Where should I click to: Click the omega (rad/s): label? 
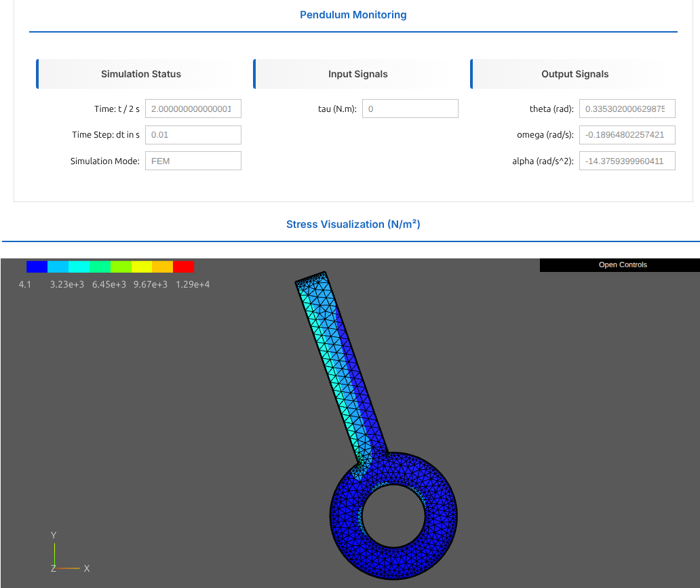coord(545,135)
